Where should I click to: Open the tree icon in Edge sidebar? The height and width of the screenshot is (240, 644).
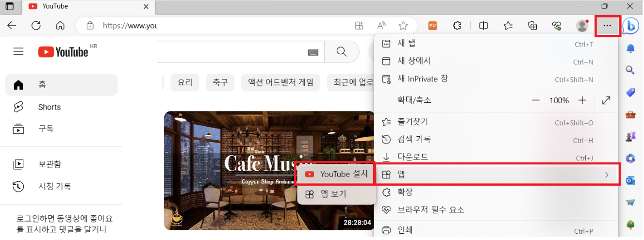(x=630, y=224)
